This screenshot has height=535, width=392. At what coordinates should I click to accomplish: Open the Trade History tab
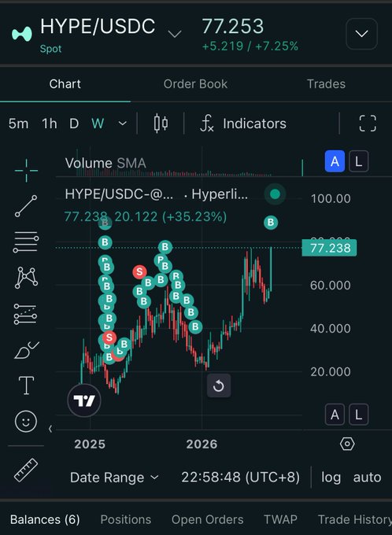[355, 519]
